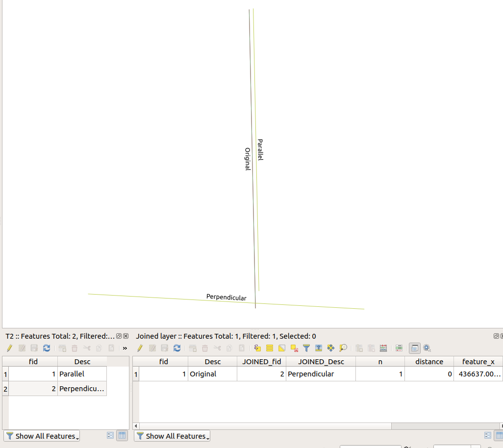The height and width of the screenshot is (448, 503).
Task: Delete selected features in T2 table
Action: pos(75,348)
